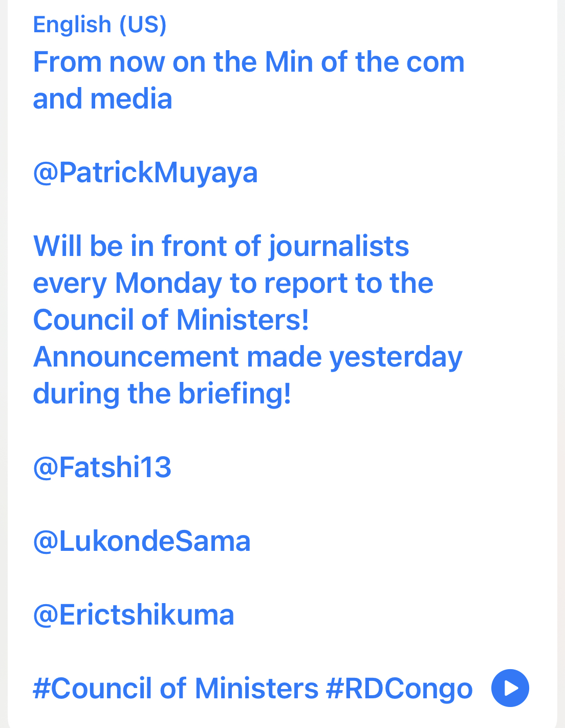Click the 'Announcement made yesterday' line
Image resolution: width=565 pixels, height=728 pixels.
click(248, 357)
